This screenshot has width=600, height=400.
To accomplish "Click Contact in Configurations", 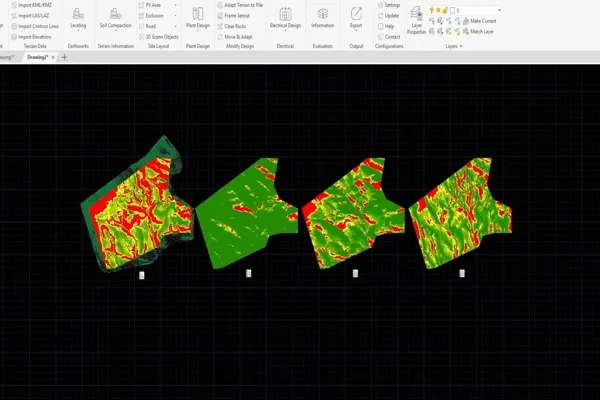I will click(x=389, y=37).
